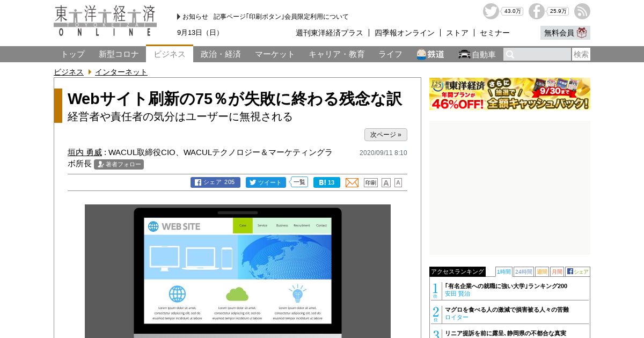Open ranking article 「有名企業への就職に強い大学」ランキング200
The height and width of the screenshot is (338, 644).
pos(506,286)
